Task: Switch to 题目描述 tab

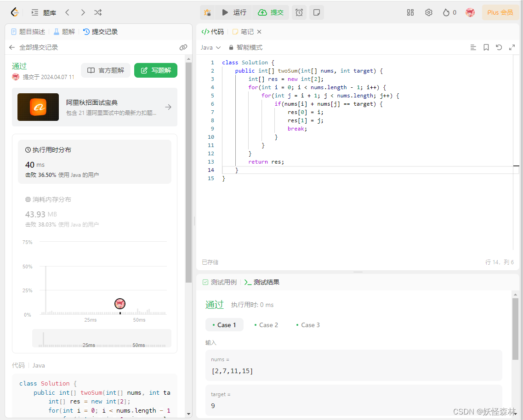Action: (28, 32)
